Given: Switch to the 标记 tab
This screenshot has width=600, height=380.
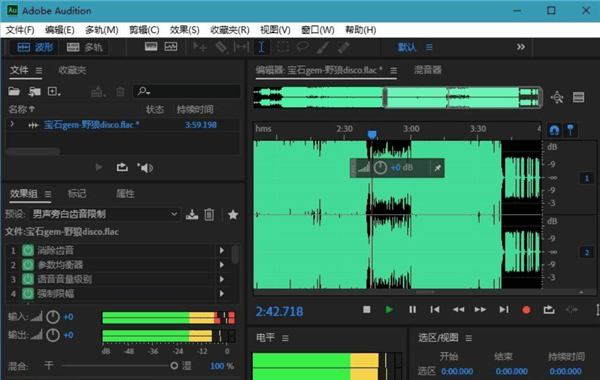Looking at the screenshot, I should coord(77,194).
